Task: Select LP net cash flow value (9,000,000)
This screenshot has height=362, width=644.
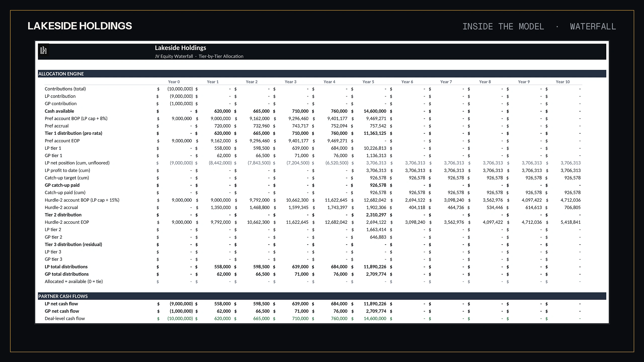Action: (181, 304)
